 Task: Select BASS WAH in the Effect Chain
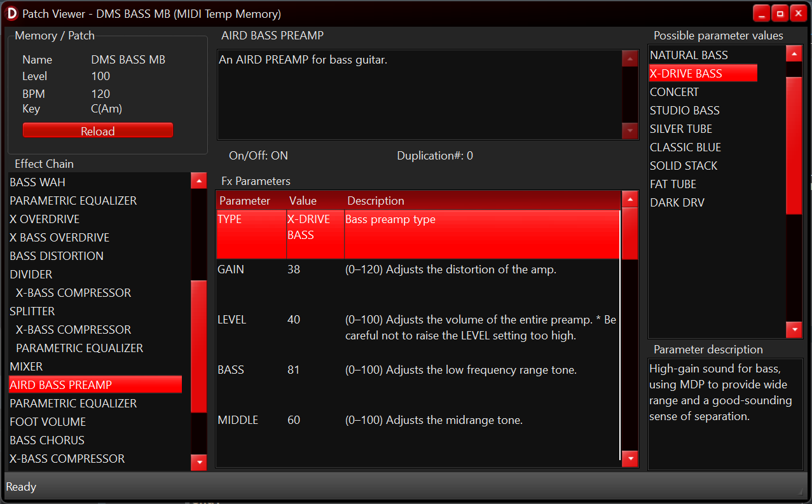coord(38,182)
